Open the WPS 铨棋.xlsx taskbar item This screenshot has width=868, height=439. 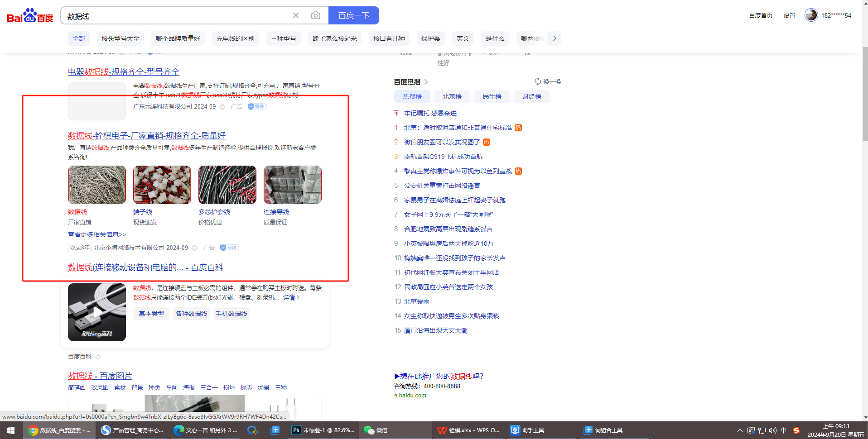[x=468, y=430]
